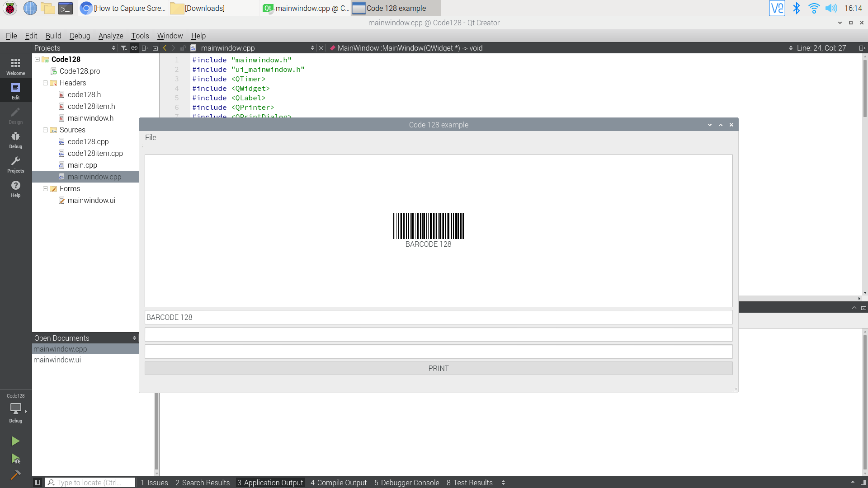Click the BARCODE 128 text input field
The image size is (868, 488).
[438, 317]
